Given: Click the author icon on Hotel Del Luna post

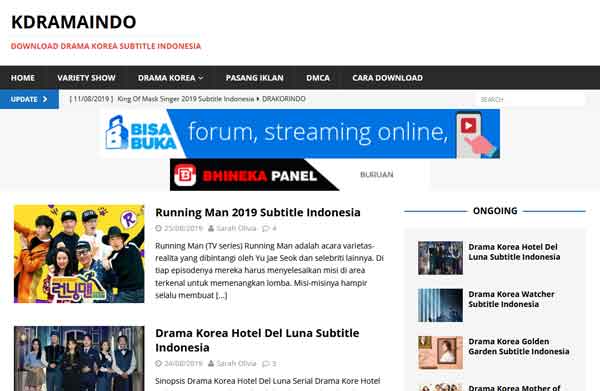Looking at the screenshot, I should [211, 363].
